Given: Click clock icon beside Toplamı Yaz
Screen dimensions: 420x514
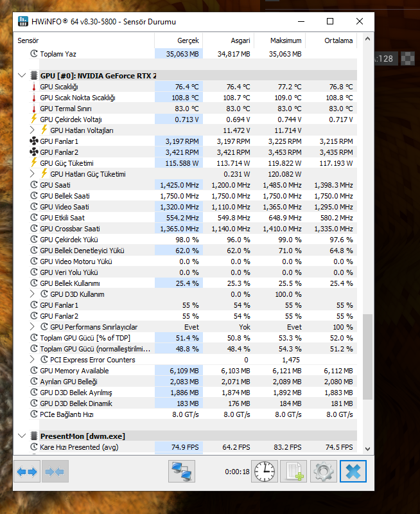Looking at the screenshot, I should click(34, 53).
